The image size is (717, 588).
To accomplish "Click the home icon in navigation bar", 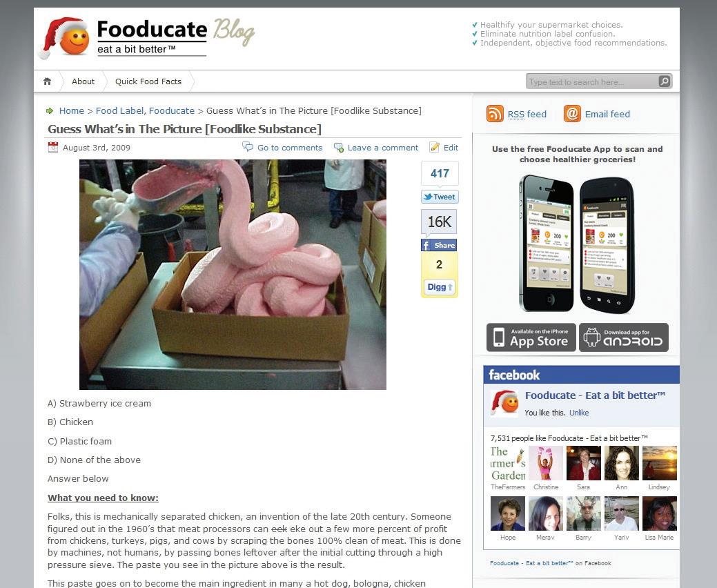I will 47,81.
